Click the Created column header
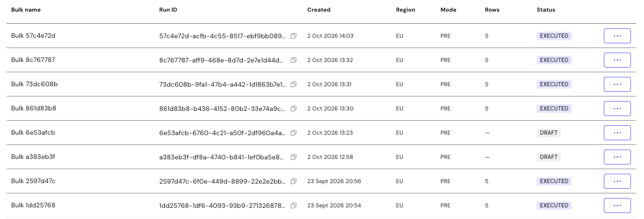The height and width of the screenshot is (219, 644). tap(319, 10)
